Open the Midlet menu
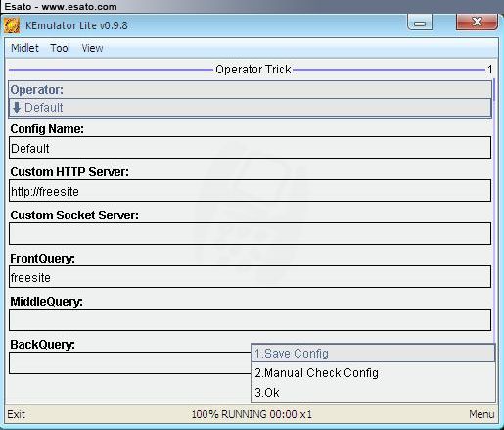This screenshot has width=504, height=430. click(24, 48)
